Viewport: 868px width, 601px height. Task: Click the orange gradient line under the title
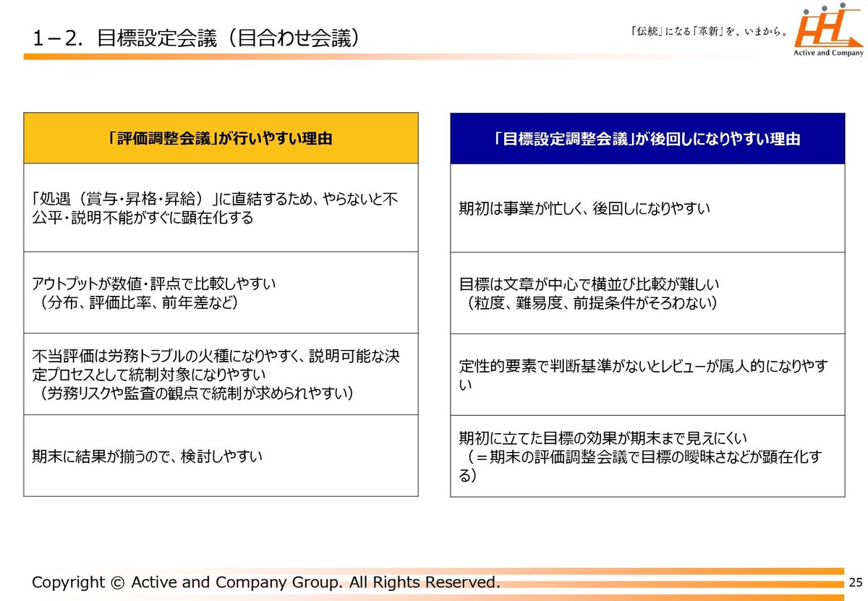point(289,56)
